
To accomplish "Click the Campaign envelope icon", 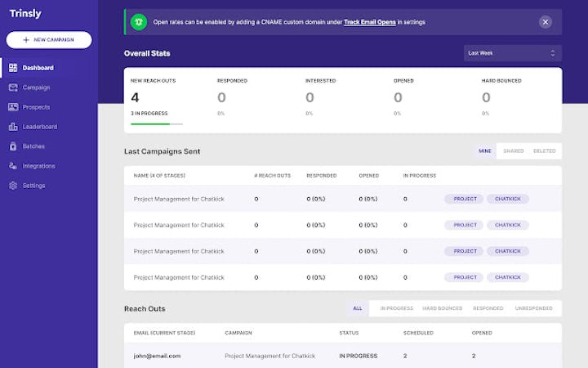I will (x=13, y=88).
